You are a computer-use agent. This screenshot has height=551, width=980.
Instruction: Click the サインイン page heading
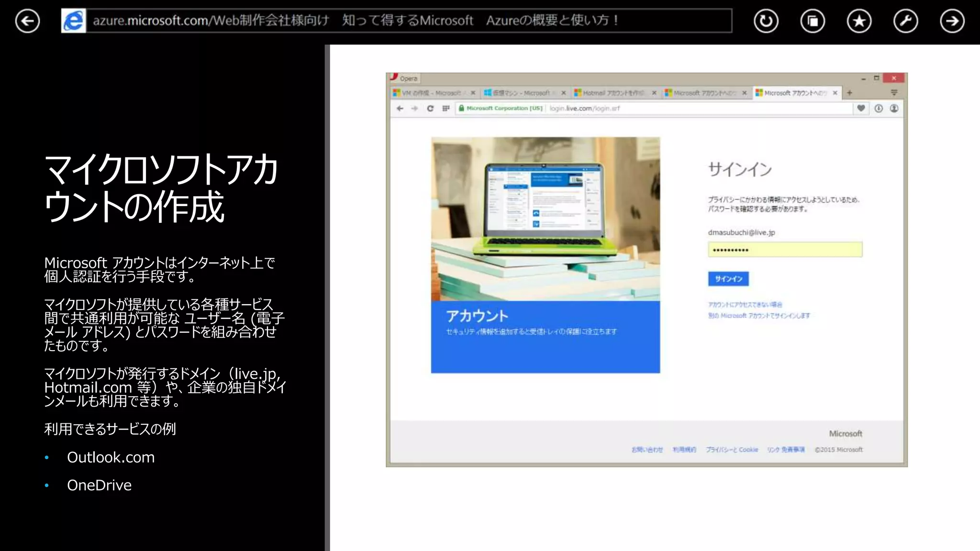[740, 169]
